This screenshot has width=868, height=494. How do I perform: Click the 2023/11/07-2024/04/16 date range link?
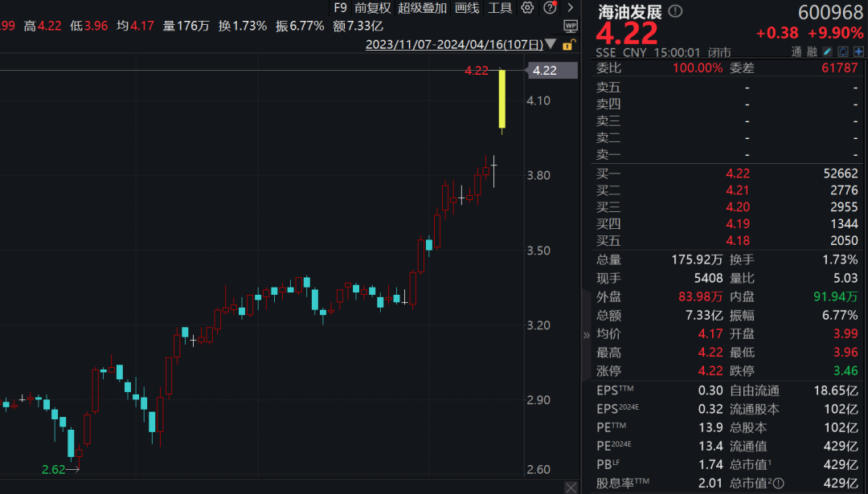454,44
